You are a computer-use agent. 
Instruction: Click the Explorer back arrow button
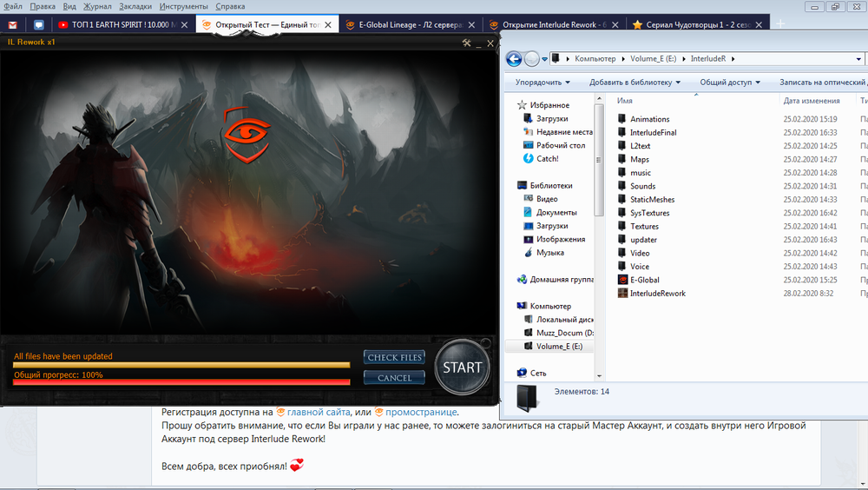tap(514, 59)
